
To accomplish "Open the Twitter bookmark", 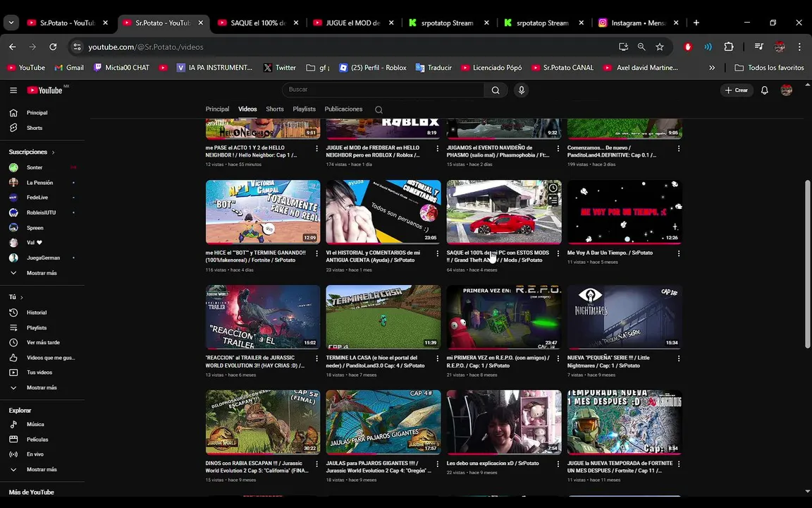I will point(280,68).
